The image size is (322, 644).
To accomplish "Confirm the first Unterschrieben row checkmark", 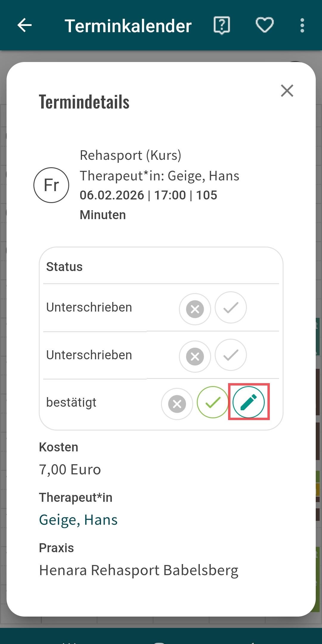I will [231, 307].
